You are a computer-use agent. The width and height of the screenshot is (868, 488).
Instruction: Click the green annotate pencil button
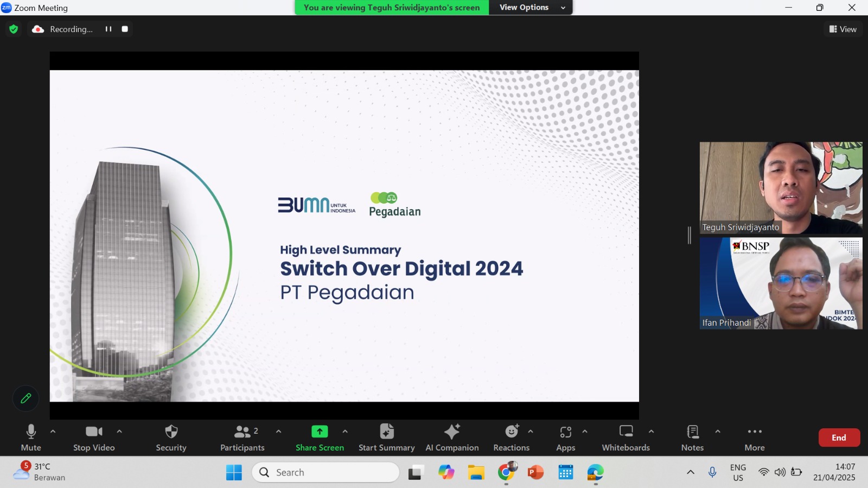click(x=25, y=398)
